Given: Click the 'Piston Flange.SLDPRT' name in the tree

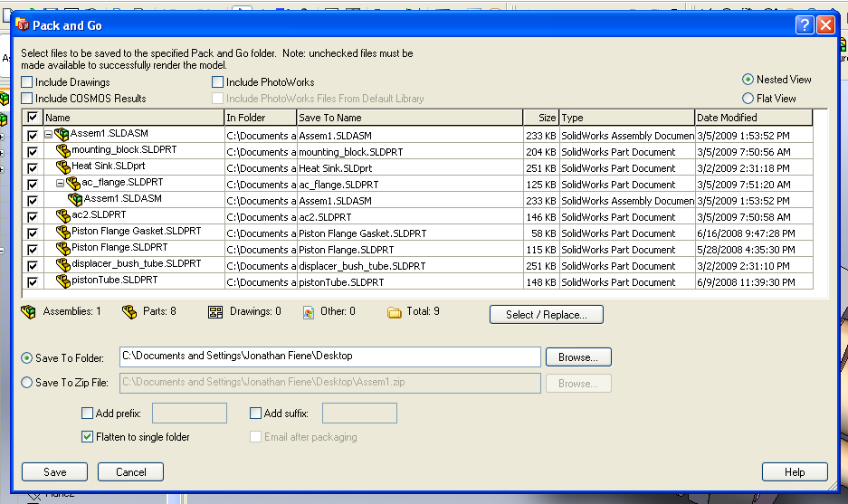Looking at the screenshot, I should (119, 247).
